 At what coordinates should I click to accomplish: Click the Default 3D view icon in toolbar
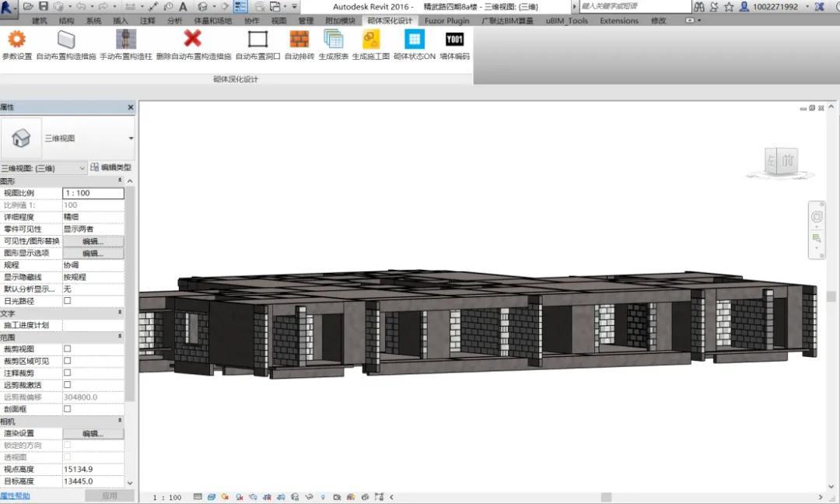[202, 6]
